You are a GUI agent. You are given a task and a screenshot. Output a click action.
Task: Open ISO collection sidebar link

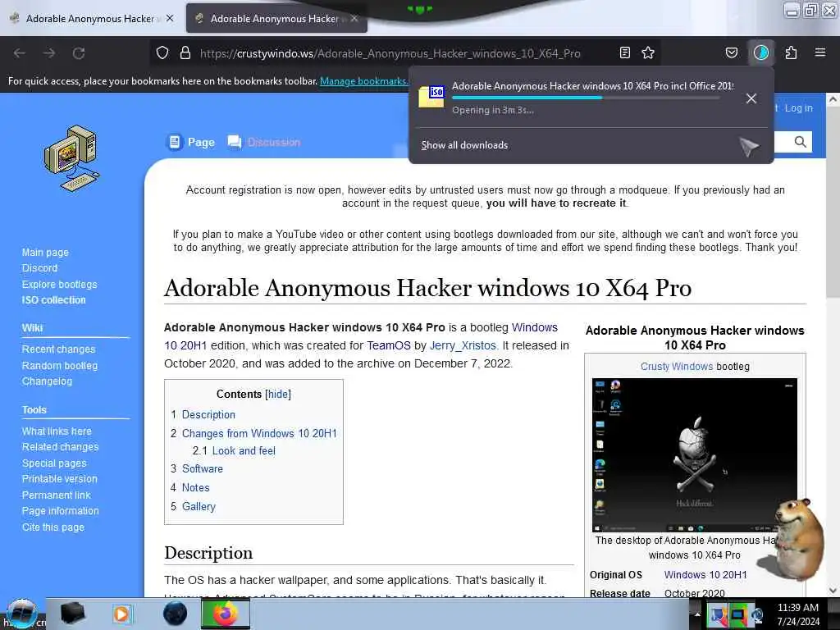pos(53,300)
